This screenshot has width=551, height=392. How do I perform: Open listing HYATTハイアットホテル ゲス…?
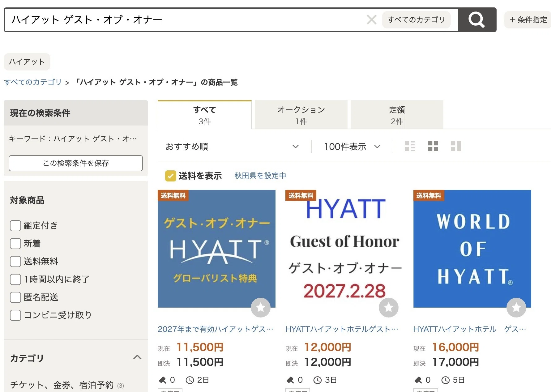point(470,329)
